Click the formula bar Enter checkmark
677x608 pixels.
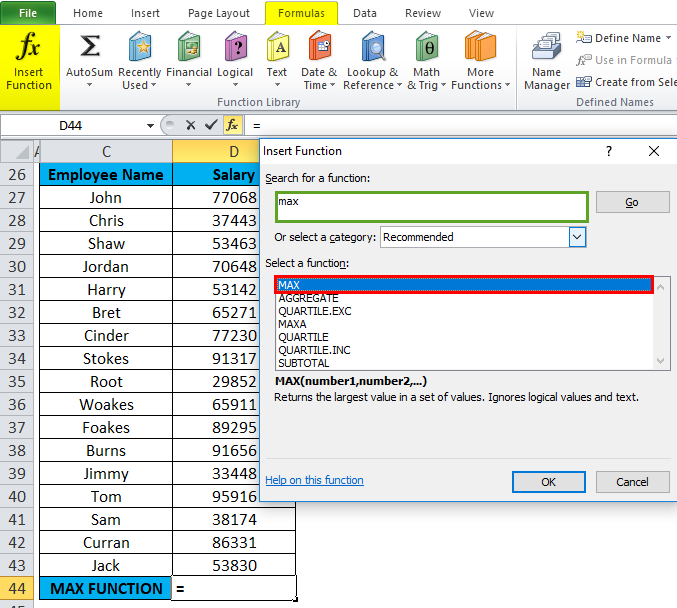pos(210,125)
